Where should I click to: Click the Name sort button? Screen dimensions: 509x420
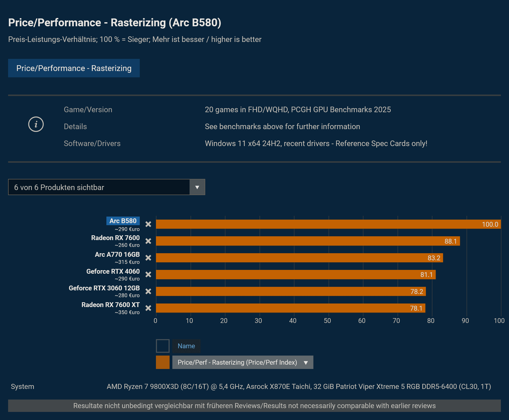(x=186, y=346)
